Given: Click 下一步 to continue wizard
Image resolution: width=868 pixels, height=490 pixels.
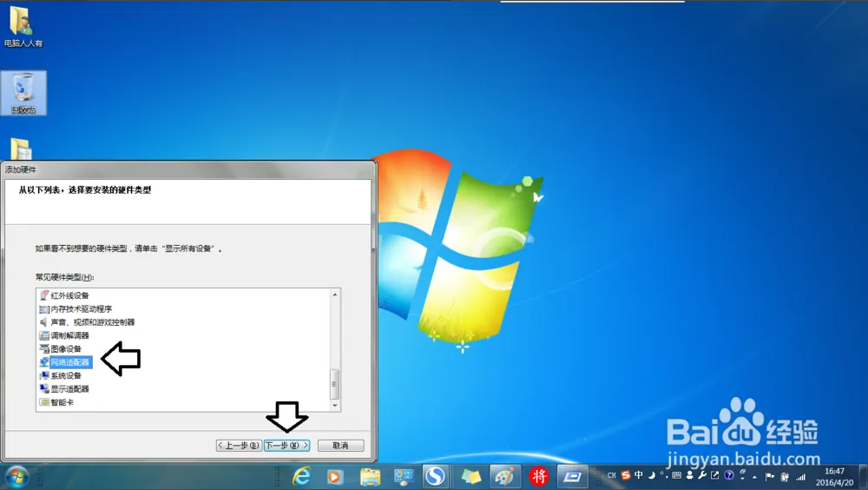Looking at the screenshot, I should [286, 446].
